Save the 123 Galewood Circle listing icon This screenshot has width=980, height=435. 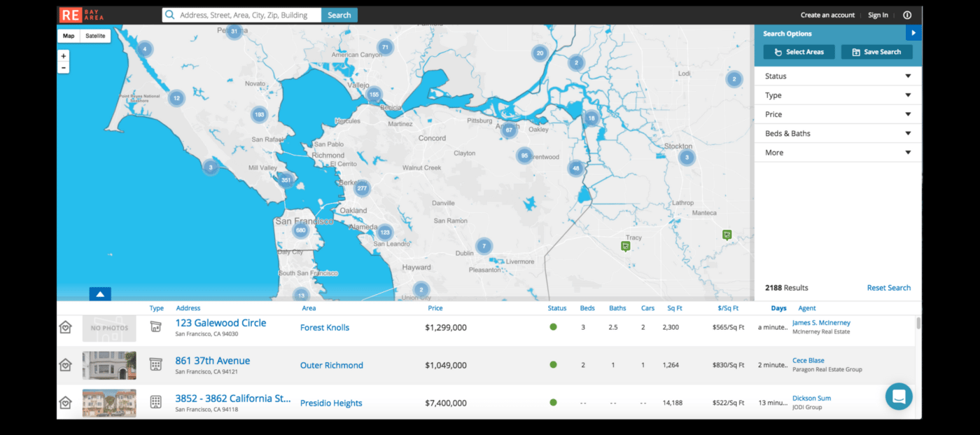(x=65, y=327)
